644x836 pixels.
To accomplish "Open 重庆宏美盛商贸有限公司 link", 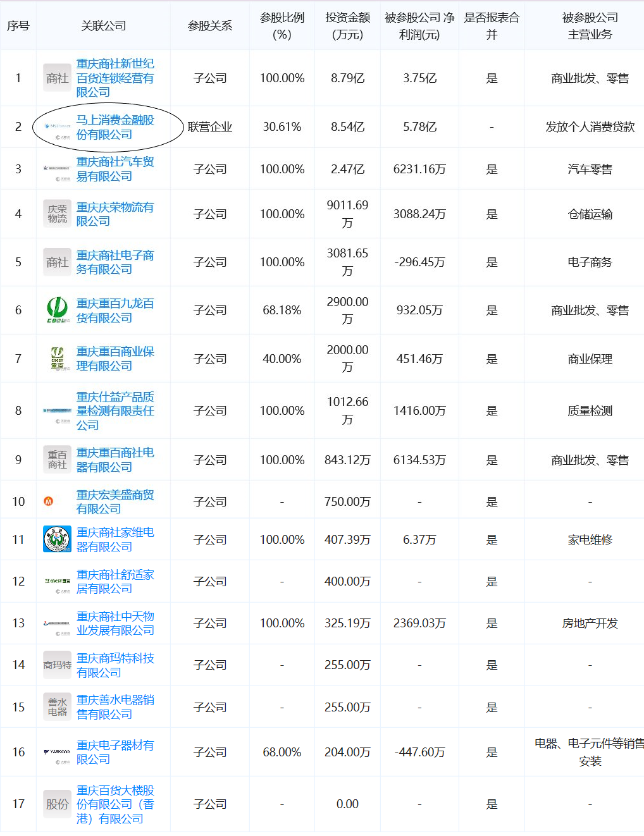I will click(x=115, y=501).
